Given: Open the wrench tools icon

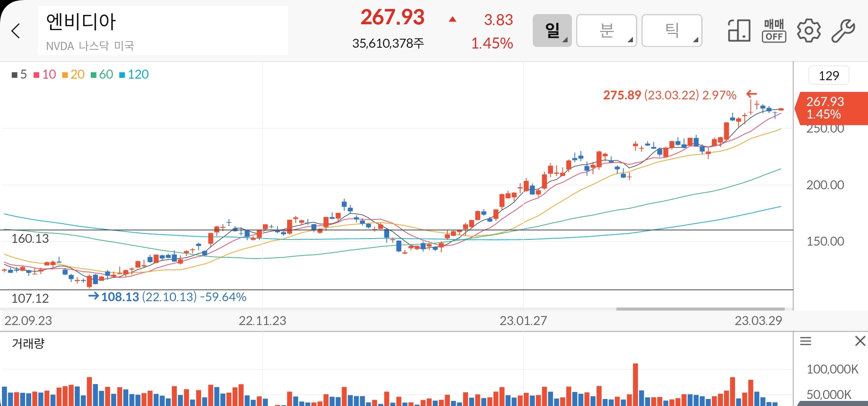Looking at the screenshot, I should click(843, 31).
